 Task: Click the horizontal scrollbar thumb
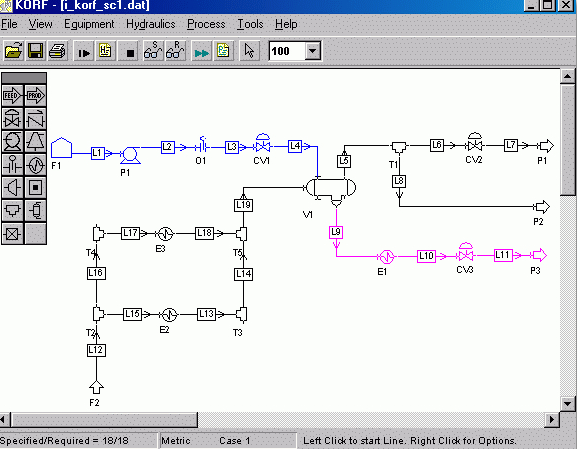pyautogui.click(x=105, y=420)
